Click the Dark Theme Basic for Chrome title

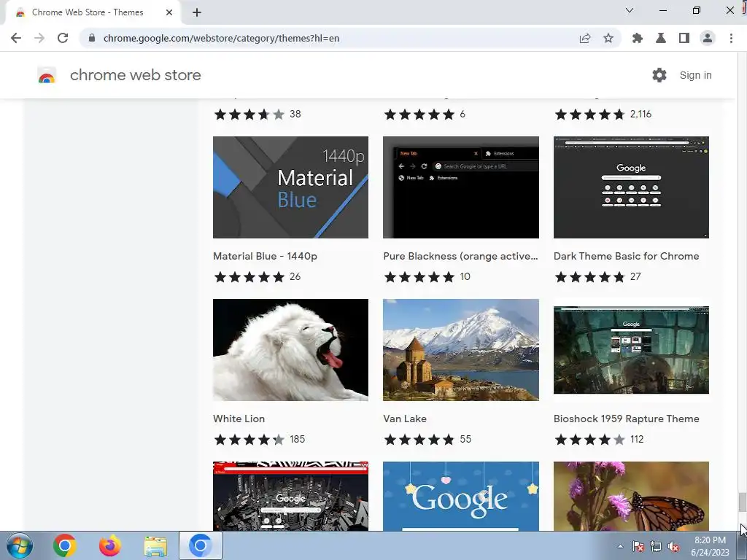point(626,256)
